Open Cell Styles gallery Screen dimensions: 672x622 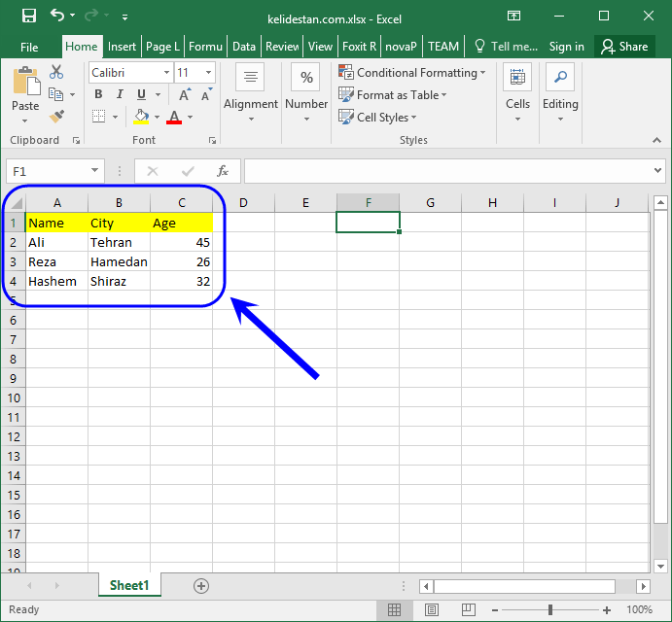377,118
